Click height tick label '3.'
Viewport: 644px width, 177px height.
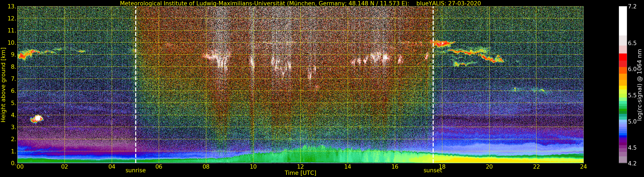pos(14,127)
